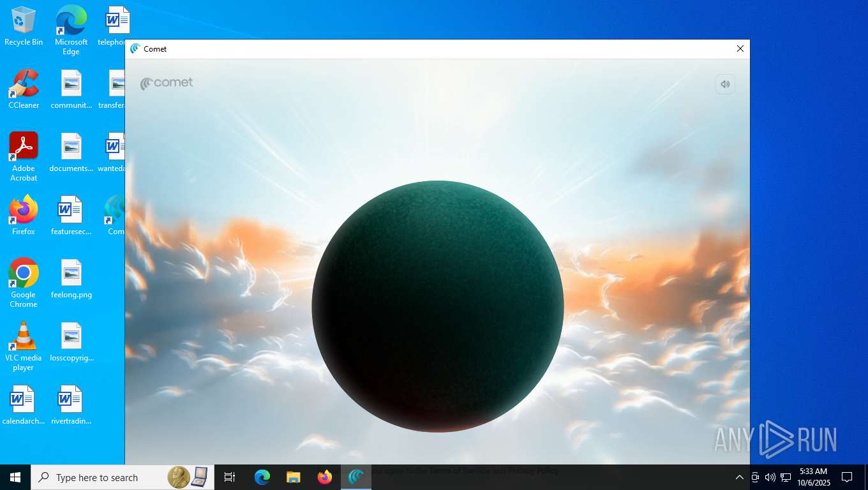The image size is (868, 490).
Task: Open the Windows Start menu
Action: coord(15,477)
